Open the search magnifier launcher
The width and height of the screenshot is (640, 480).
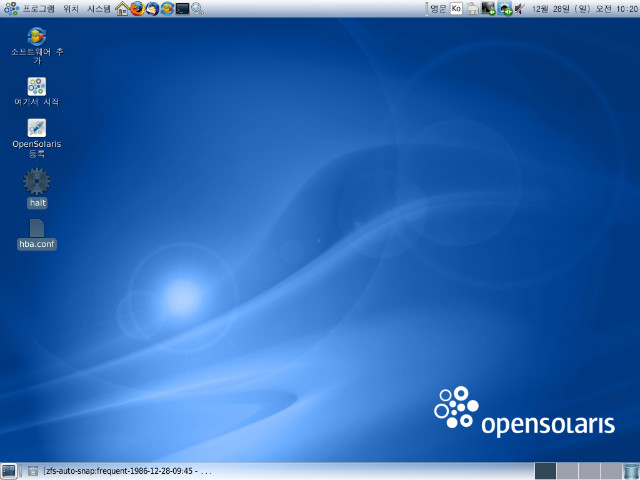pyautogui.click(x=198, y=9)
